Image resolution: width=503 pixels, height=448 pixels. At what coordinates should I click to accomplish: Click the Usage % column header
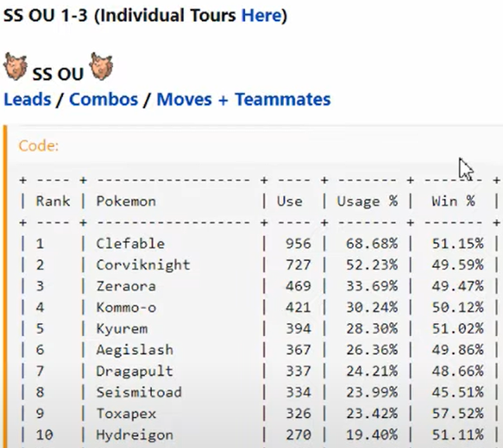367,201
